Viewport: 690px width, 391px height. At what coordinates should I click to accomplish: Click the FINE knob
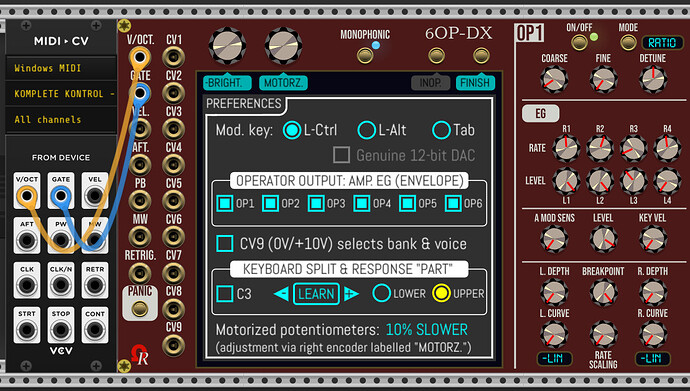tap(603, 80)
